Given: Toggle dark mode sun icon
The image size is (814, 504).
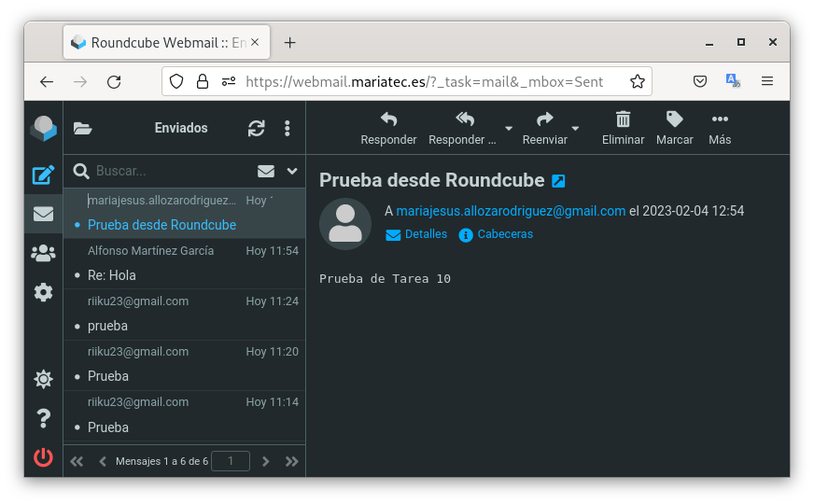Looking at the screenshot, I should pyautogui.click(x=43, y=379).
